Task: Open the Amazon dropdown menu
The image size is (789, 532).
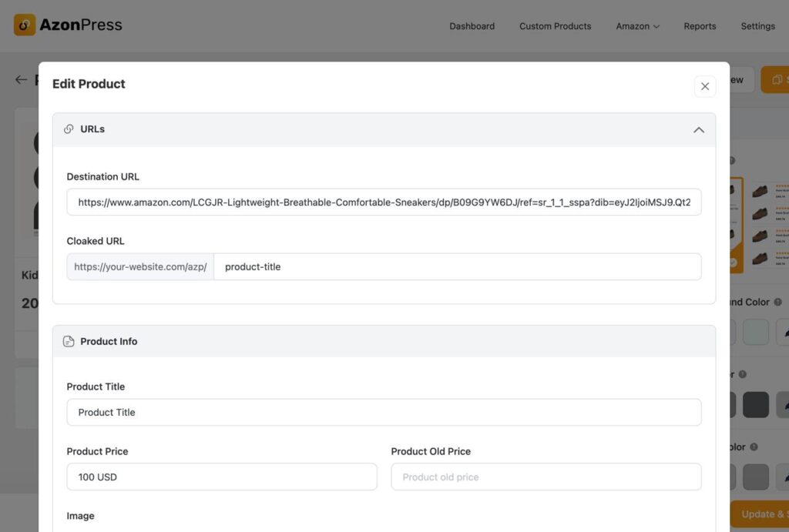Action: pos(637,25)
